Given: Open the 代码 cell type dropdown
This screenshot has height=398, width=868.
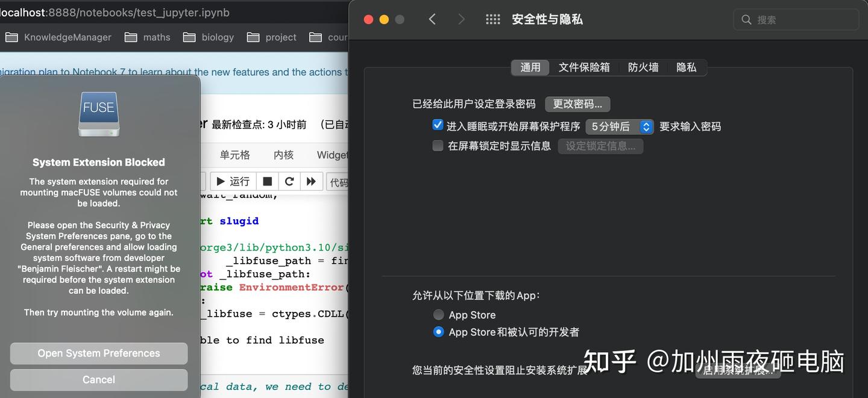Looking at the screenshot, I should point(342,181).
